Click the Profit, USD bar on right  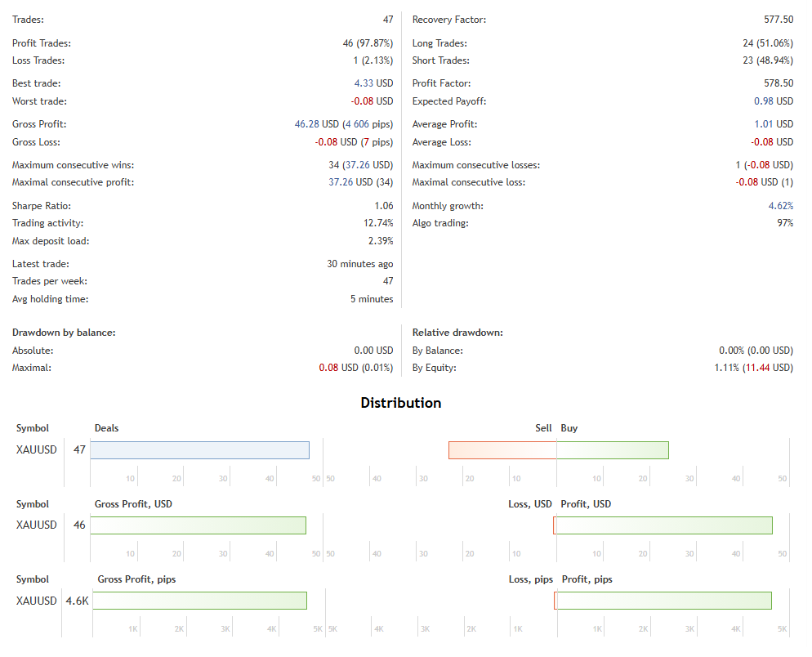[663, 525]
